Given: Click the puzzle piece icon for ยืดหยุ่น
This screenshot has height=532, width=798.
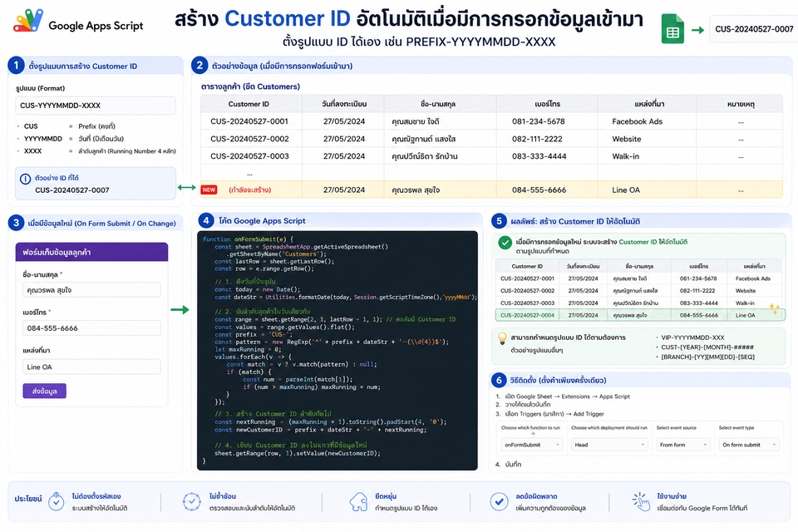Looking at the screenshot, I should click(x=358, y=502).
